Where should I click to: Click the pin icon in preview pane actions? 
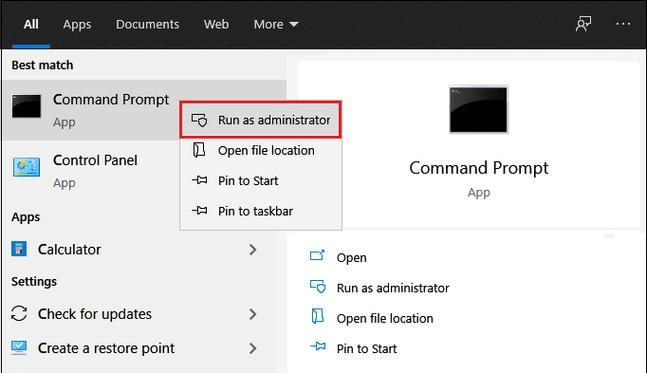pos(318,346)
